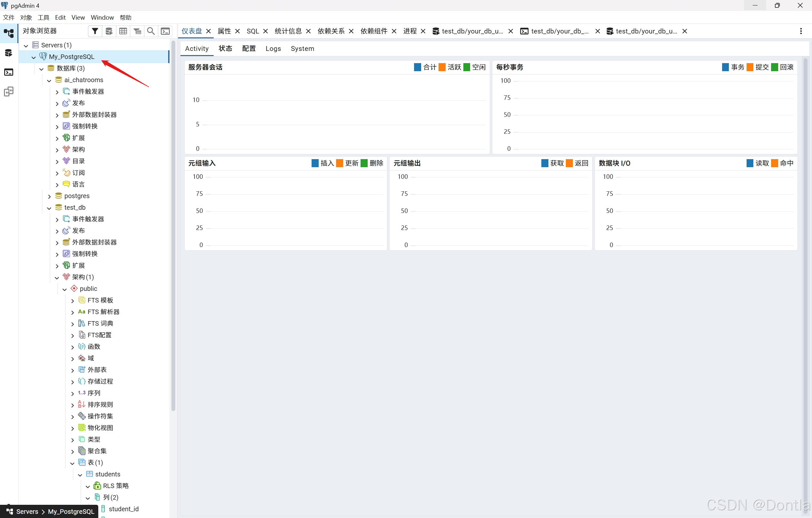Collapse the test_db database node

click(x=49, y=208)
